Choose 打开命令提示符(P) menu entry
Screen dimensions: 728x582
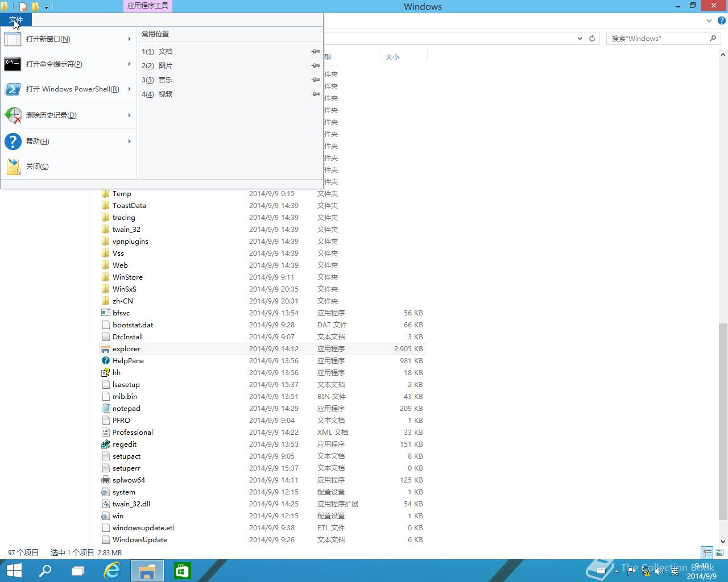[68, 64]
